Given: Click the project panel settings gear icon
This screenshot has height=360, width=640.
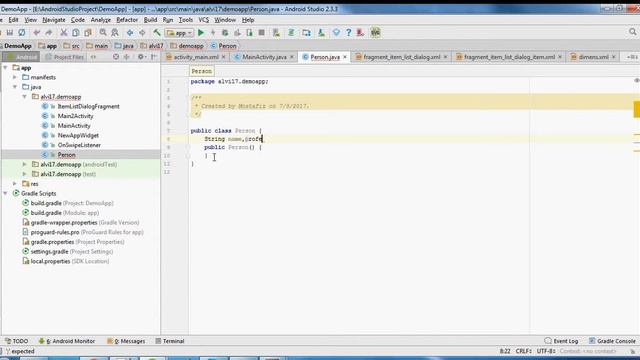Looking at the screenshot, I should (x=140, y=57).
